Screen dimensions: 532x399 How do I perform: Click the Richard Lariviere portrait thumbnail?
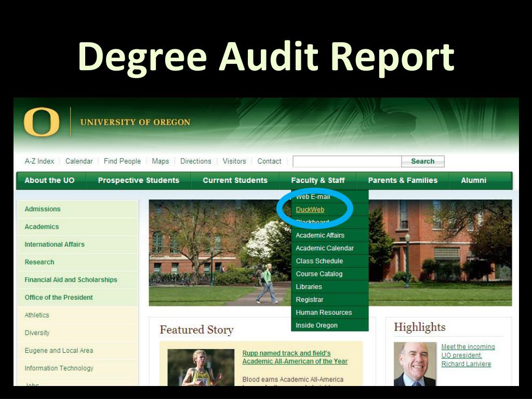coord(415,364)
